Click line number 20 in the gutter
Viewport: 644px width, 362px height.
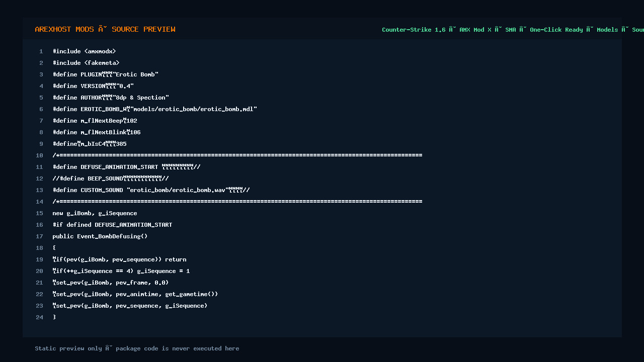[x=40, y=271]
